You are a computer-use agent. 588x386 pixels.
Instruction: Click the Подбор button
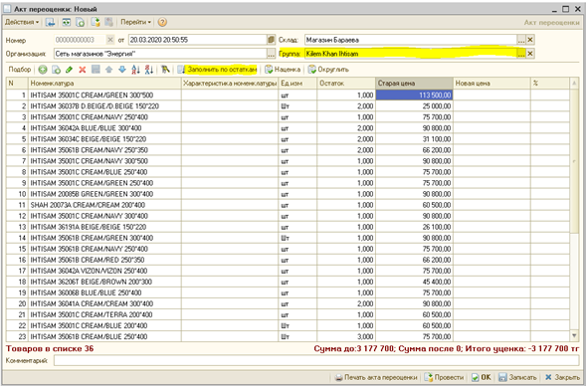click(x=20, y=70)
